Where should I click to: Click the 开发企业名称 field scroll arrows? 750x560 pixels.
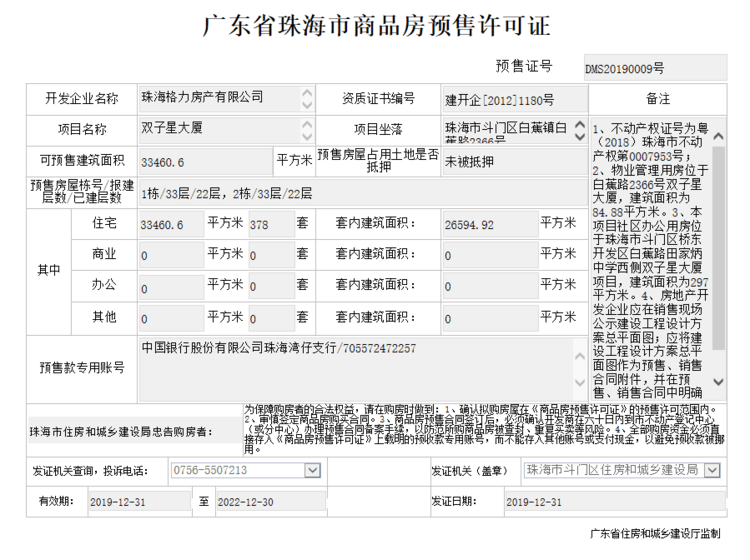(x=306, y=98)
